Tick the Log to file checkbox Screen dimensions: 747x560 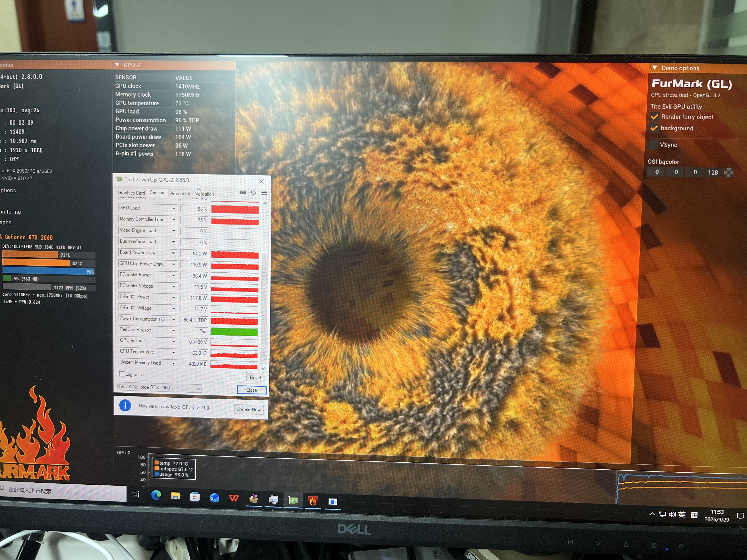point(122,374)
